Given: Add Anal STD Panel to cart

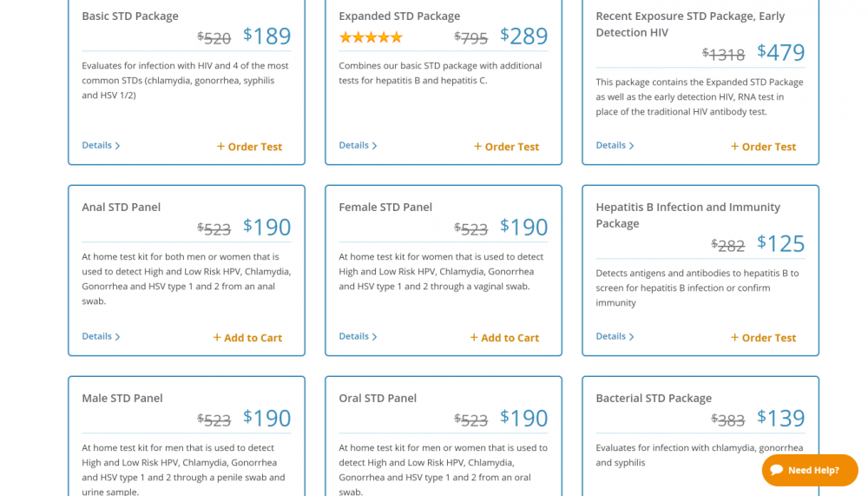Looking at the screenshot, I should tap(247, 338).
